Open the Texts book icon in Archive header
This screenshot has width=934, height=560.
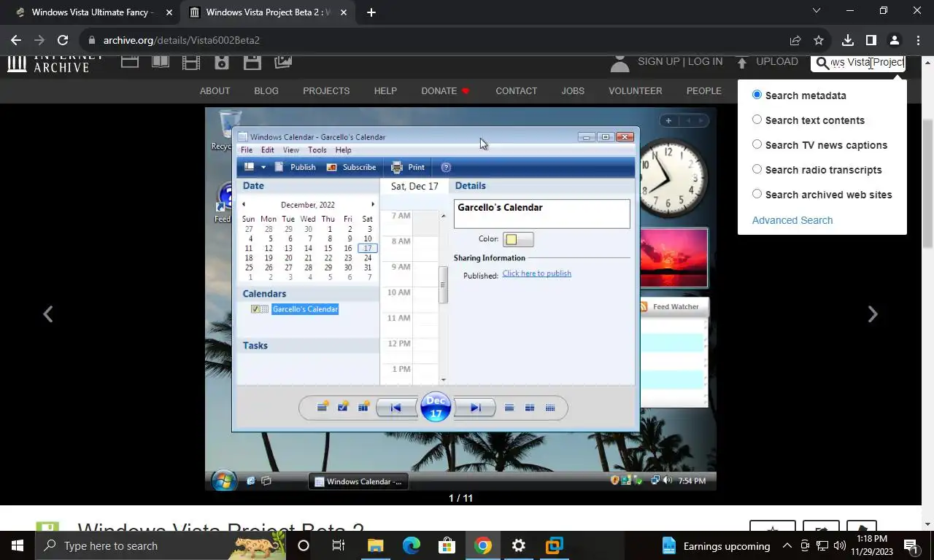pos(161,62)
